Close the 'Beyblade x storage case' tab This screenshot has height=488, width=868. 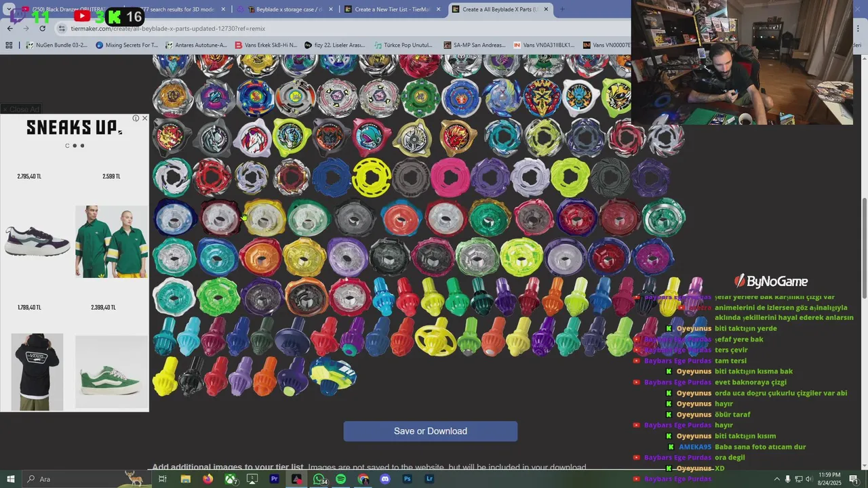pos(330,9)
